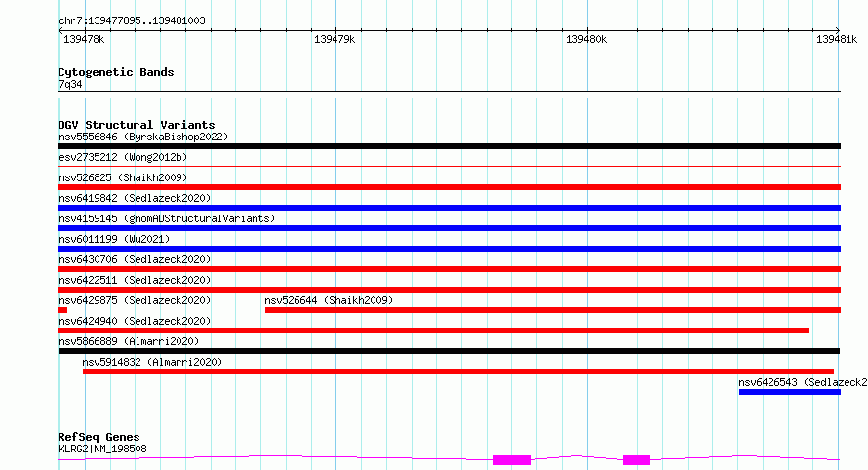The width and height of the screenshot is (868, 470).
Task: Select the short red bar of nsv6429875
Action: tap(62, 310)
